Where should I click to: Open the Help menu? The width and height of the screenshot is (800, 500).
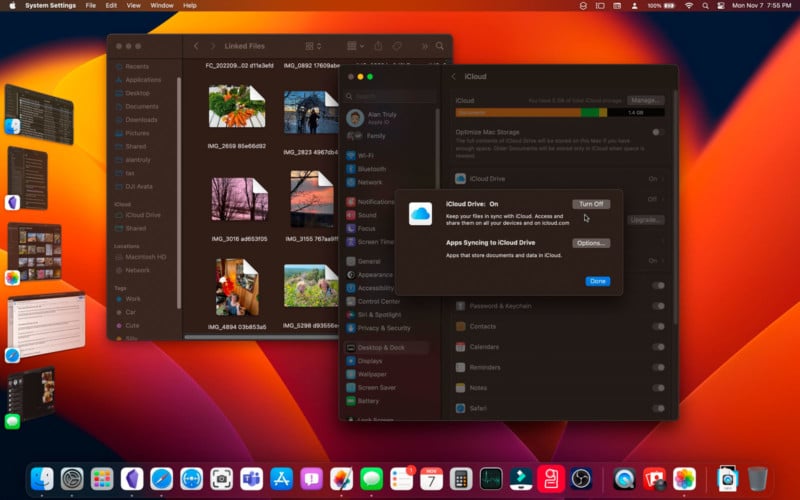click(190, 6)
